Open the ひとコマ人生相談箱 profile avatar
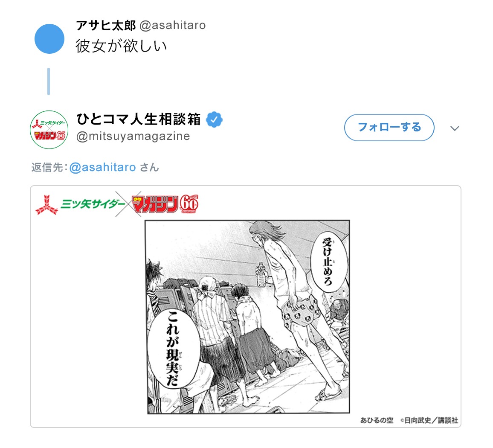This screenshot has height=448, width=493. coord(49,130)
